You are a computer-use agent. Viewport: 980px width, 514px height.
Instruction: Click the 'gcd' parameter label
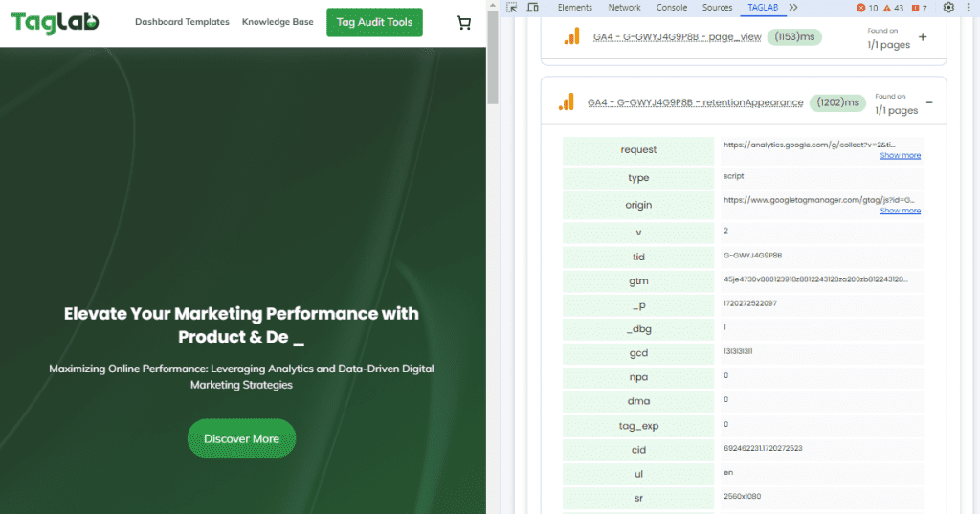coord(638,353)
